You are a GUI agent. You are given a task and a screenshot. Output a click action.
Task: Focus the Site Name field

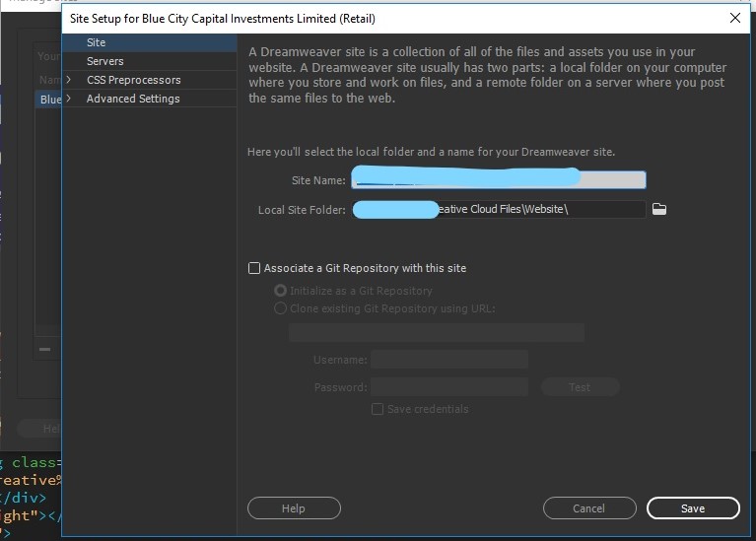coord(499,180)
